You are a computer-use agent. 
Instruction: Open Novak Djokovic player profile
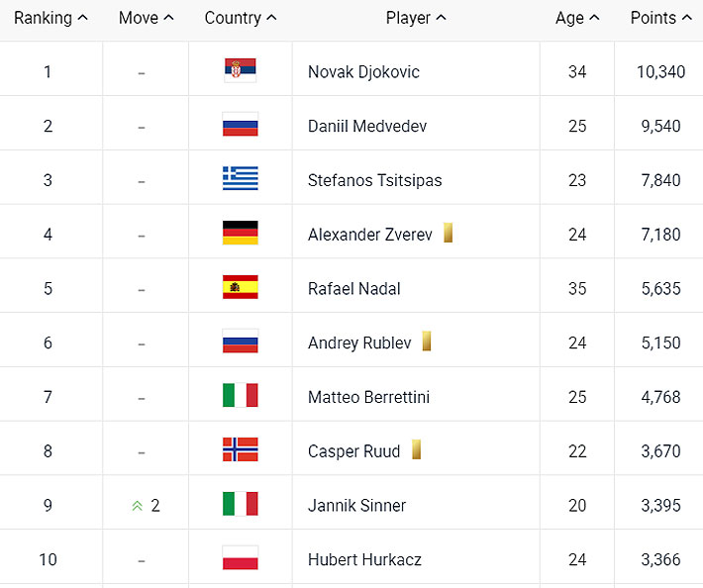[363, 71]
